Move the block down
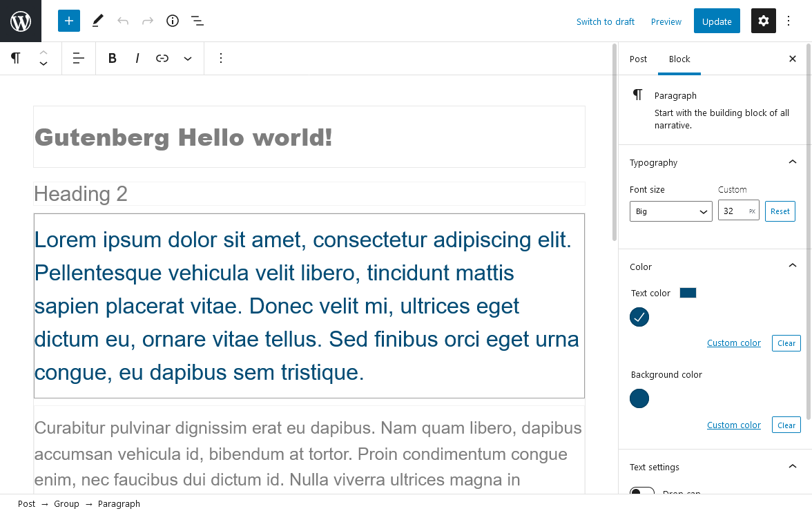This screenshot has height=511, width=812. click(x=43, y=64)
